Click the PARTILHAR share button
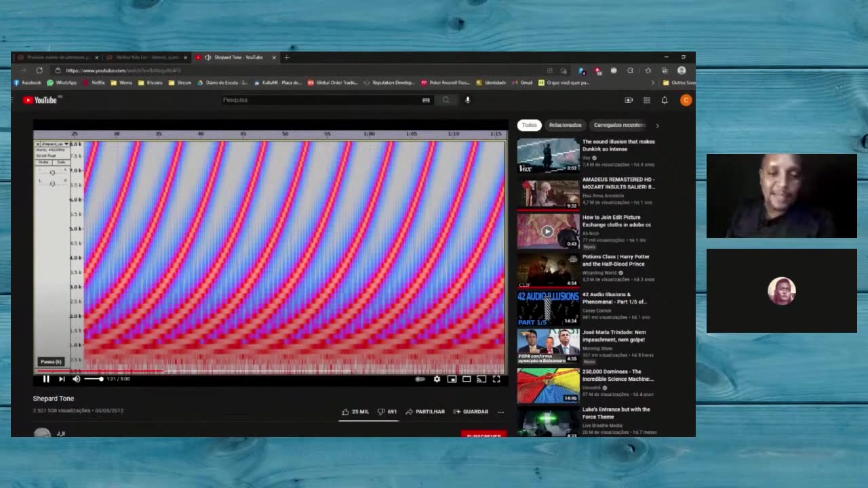The width and height of the screenshot is (868, 488). [425, 411]
